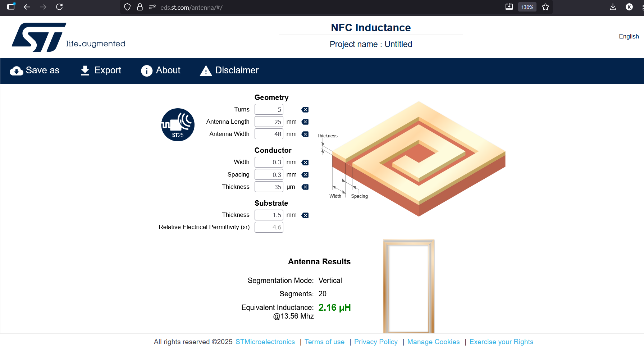
Task: Show the About information
Action: point(161,70)
